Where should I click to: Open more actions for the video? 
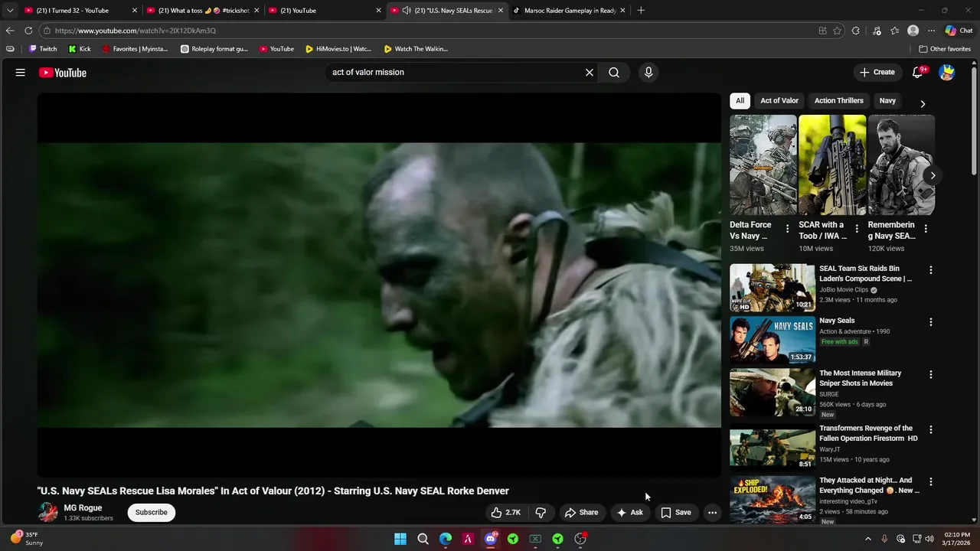pos(712,513)
